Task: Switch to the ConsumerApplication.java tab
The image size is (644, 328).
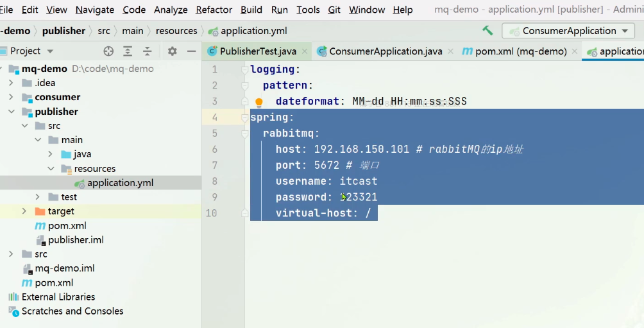Action: [386, 51]
